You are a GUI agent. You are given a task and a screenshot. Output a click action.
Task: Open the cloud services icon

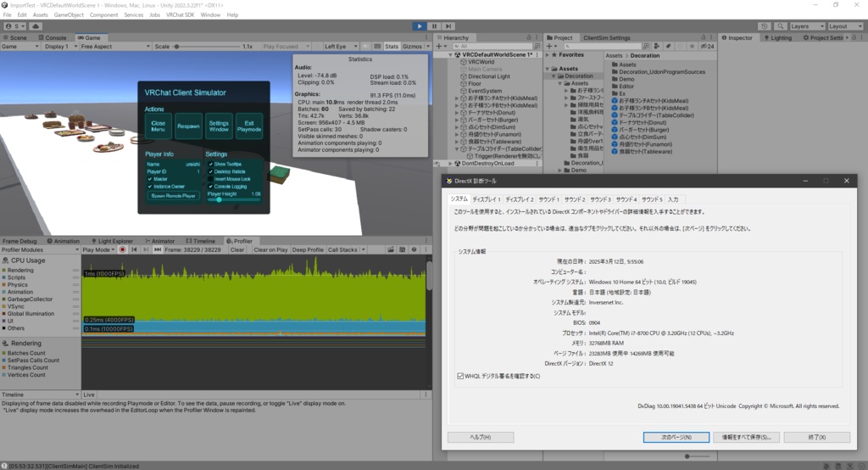point(36,26)
